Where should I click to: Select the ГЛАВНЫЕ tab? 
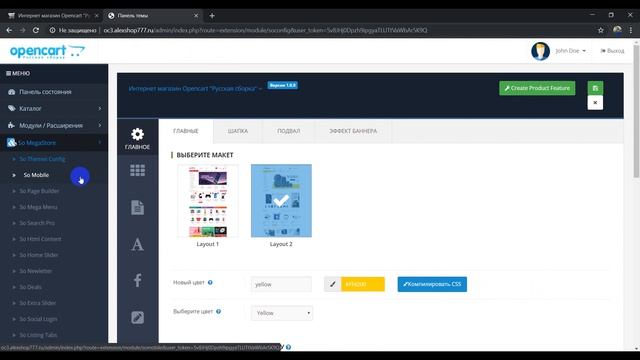[186, 131]
